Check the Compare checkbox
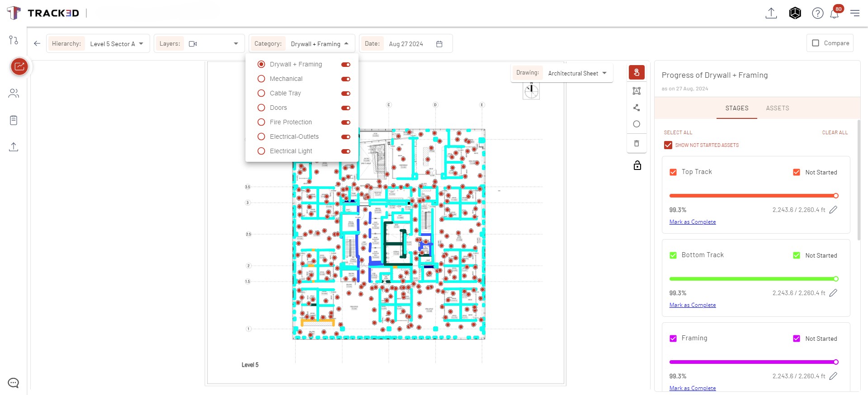Screen dimensions: 868x395 click(x=816, y=43)
